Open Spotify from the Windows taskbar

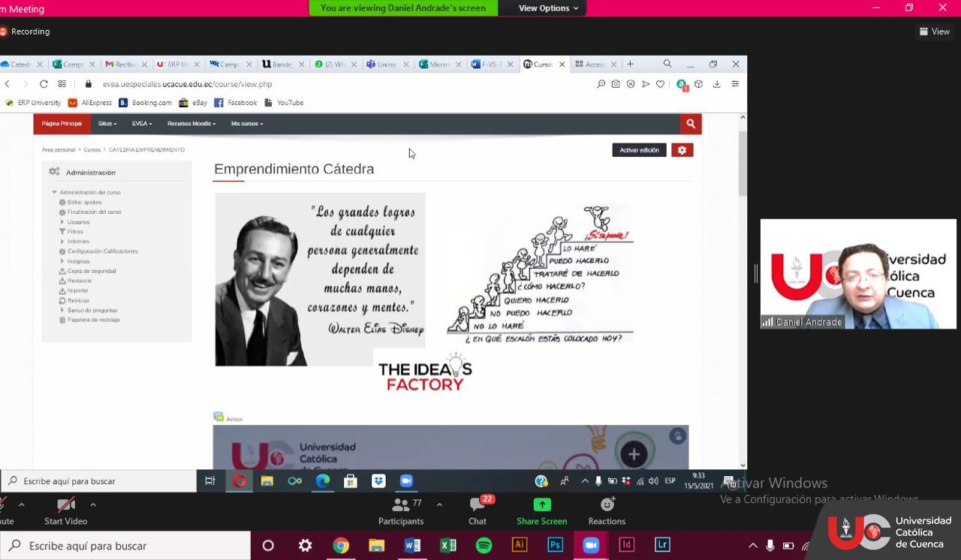pyautogui.click(x=484, y=546)
